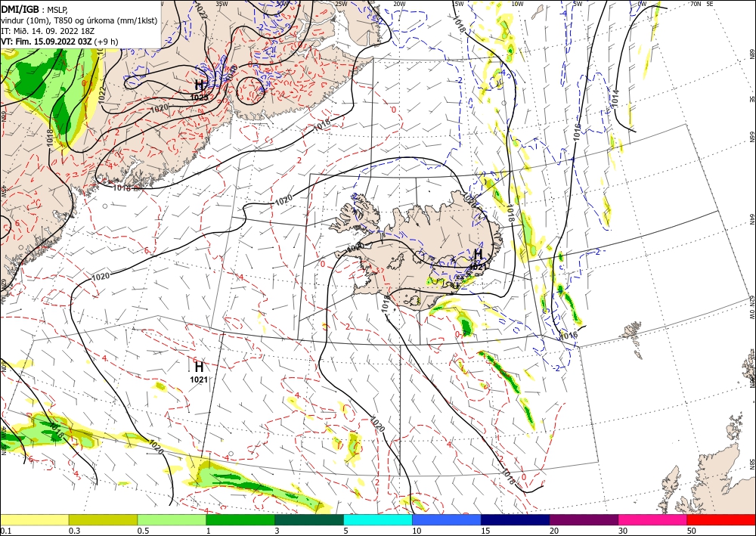Select the pink 30–50 legend segment
The height and width of the screenshot is (536, 756).
pyautogui.click(x=653, y=519)
